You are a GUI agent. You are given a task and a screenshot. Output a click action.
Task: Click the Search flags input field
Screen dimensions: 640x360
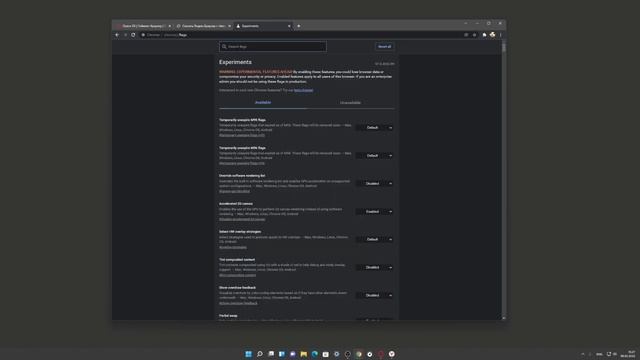273,47
